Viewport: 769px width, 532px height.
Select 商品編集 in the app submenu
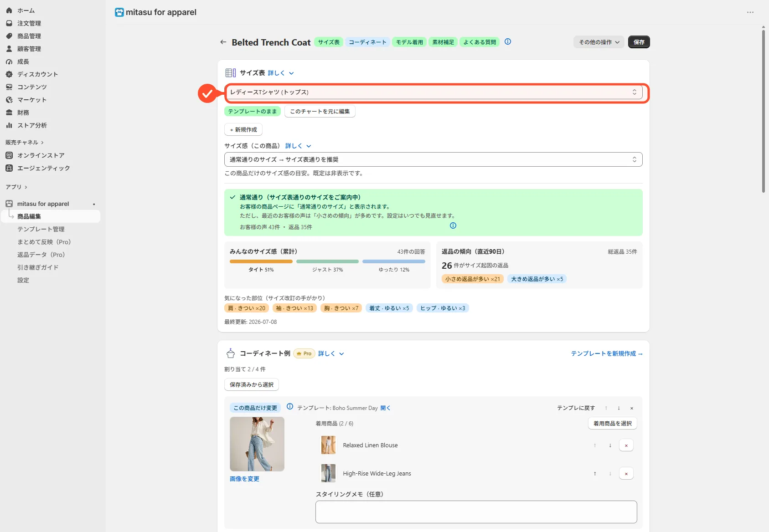click(x=51, y=216)
